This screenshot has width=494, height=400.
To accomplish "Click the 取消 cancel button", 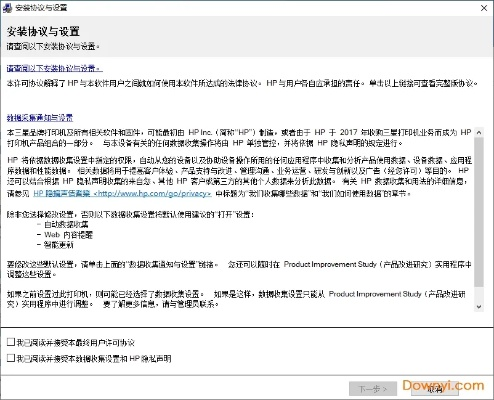I will click(435, 389).
